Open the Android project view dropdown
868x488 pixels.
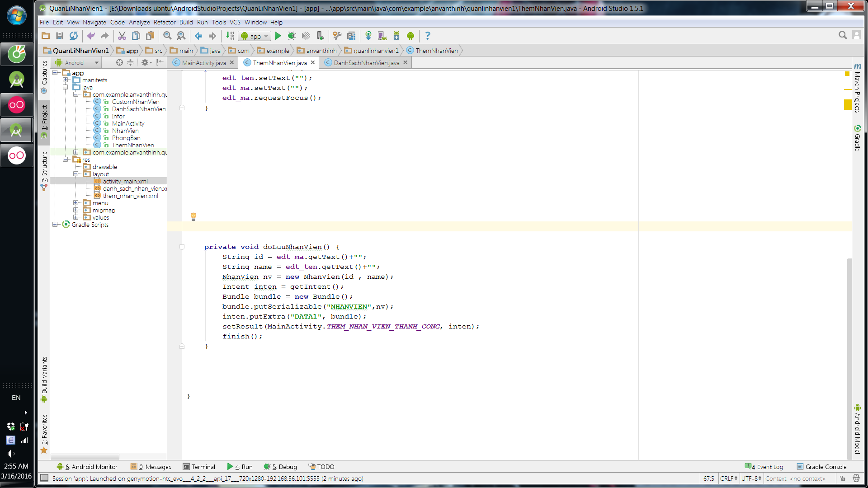(77, 62)
